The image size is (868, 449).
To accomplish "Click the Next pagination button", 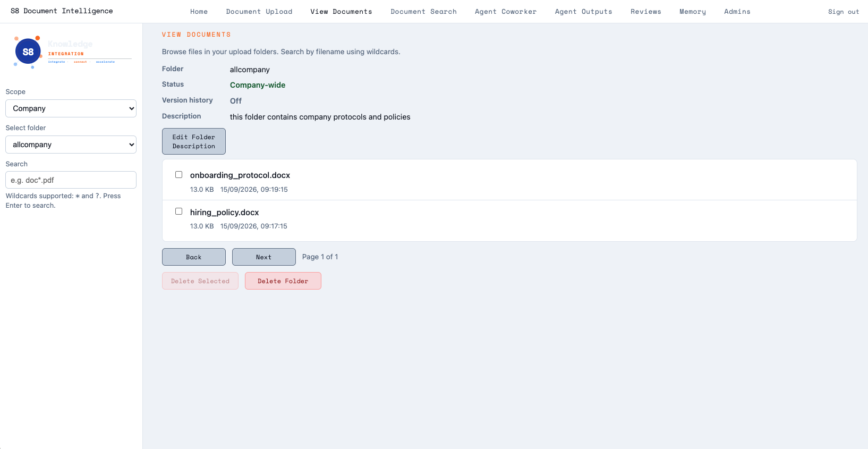I will click(x=264, y=257).
